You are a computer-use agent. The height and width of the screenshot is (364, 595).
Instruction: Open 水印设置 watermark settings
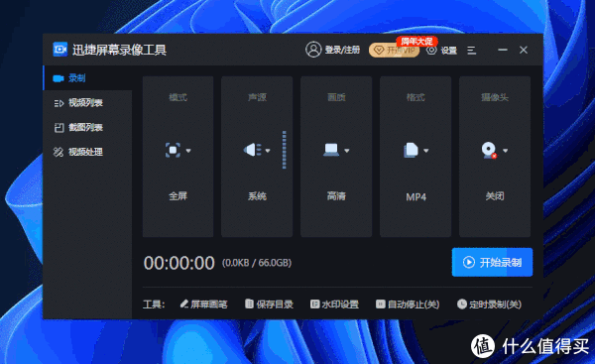pyautogui.click(x=334, y=304)
